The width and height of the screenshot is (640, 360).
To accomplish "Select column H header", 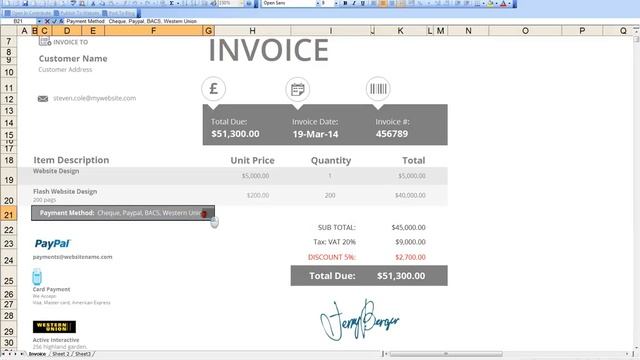I will point(253,31).
